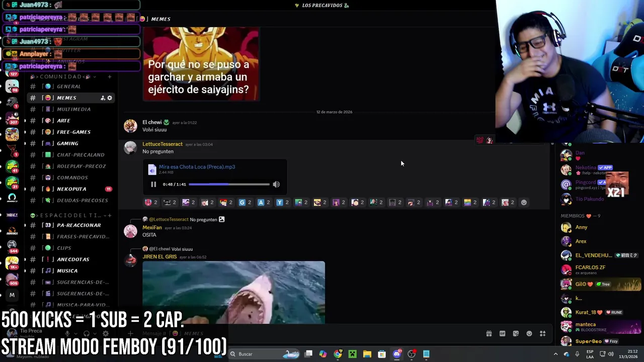Open the gift picker in the message bar
Image resolution: width=644 pixels, height=362 pixels.
(489, 333)
